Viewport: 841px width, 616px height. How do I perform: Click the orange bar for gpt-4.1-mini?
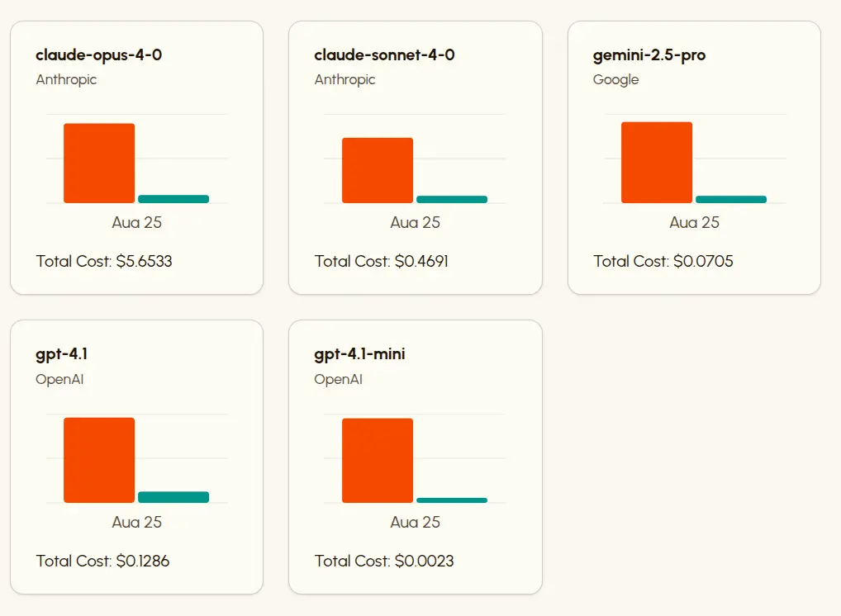coord(378,460)
